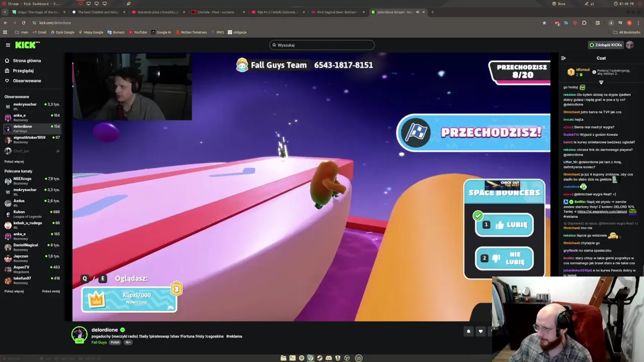The image size is (644, 362).
Task: Open YouTube bookmark
Action: pyautogui.click(x=138, y=32)
